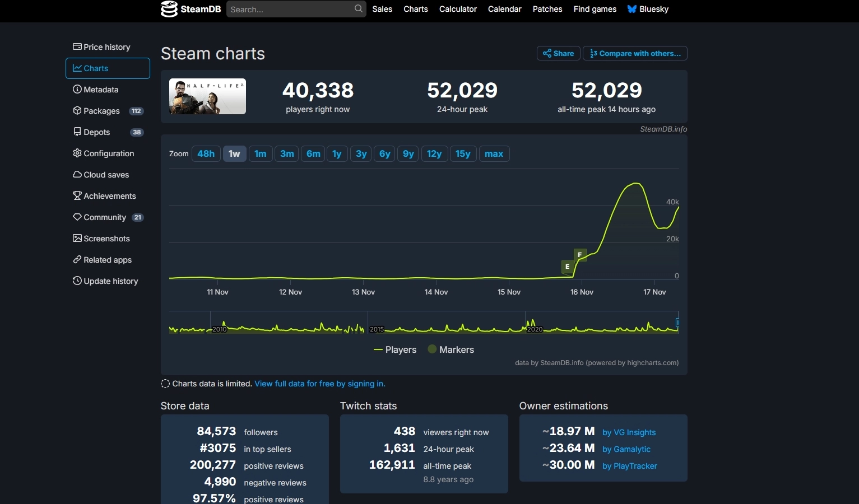Open the Achievements trophy page
Image resolution: width=859 pixels, height=504 pixels.
tap(104, 196)
